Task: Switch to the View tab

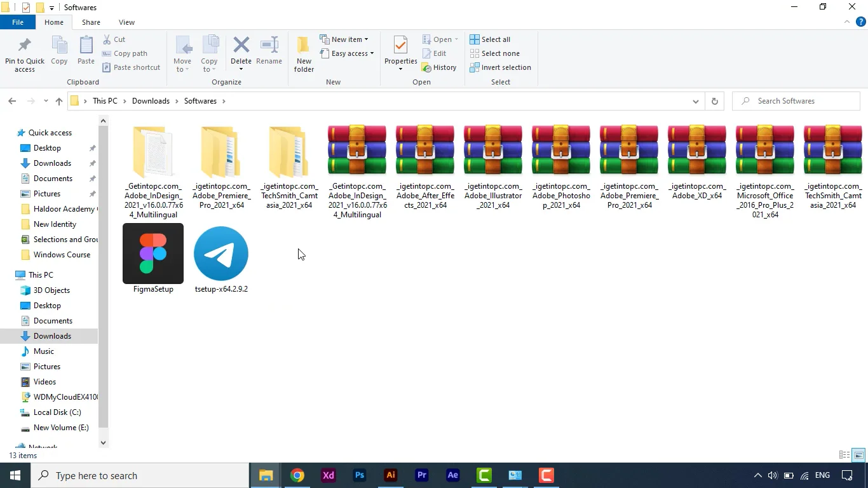Action: pos(126,22)
